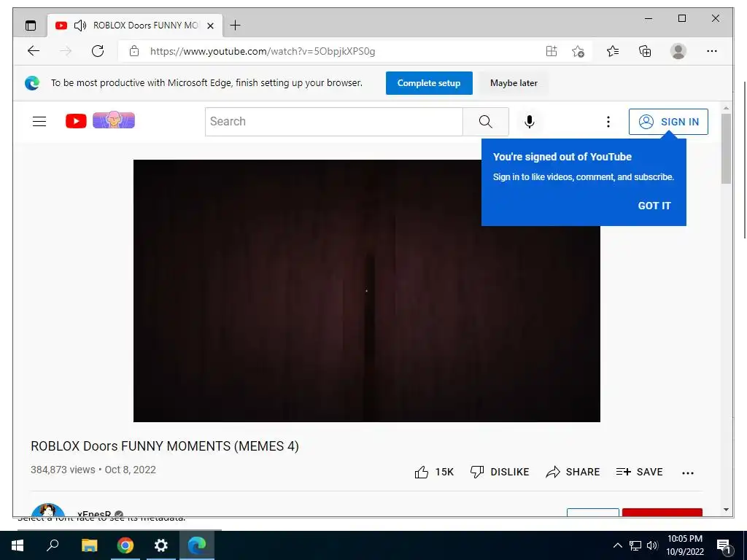The width and height of the screenshot is (747, 560).
Task: Open the apps grid icon in address bar
Action: click(551, 51)
